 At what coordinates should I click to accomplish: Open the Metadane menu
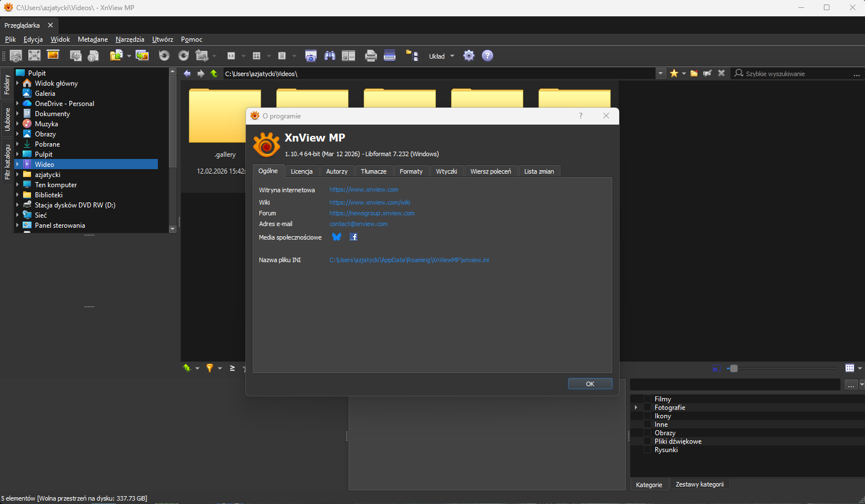point(92,39)
